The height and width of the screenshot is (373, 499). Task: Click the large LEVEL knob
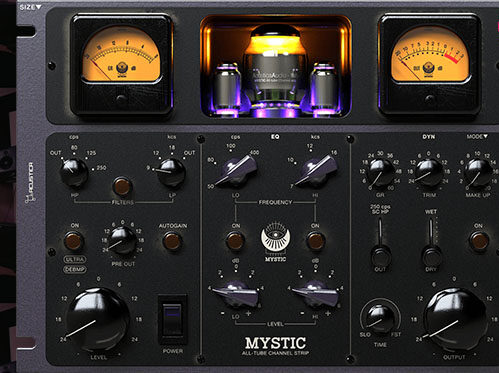click(98, 319)
